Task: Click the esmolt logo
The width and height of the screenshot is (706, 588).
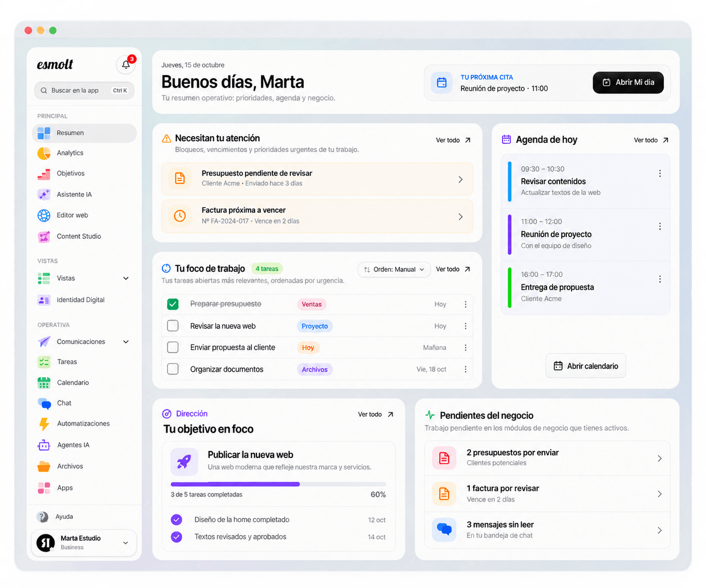Action: click(55, 64)
